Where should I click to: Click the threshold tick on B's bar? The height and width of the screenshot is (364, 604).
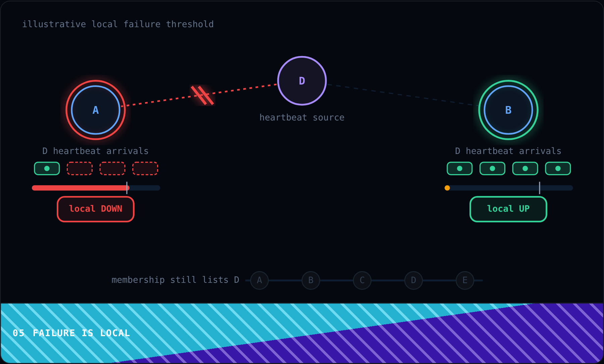(x=540, y=188)
